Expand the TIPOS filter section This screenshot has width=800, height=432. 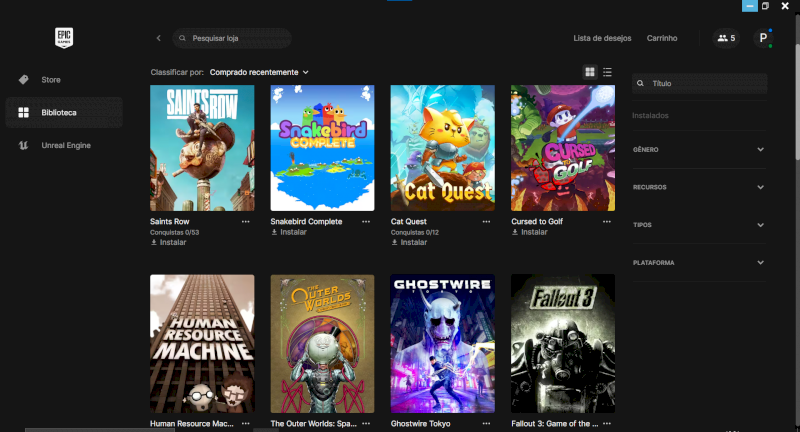coord(699,225)
